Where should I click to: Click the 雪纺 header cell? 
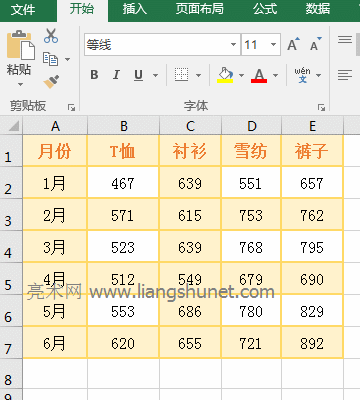(x=251, y=151)
